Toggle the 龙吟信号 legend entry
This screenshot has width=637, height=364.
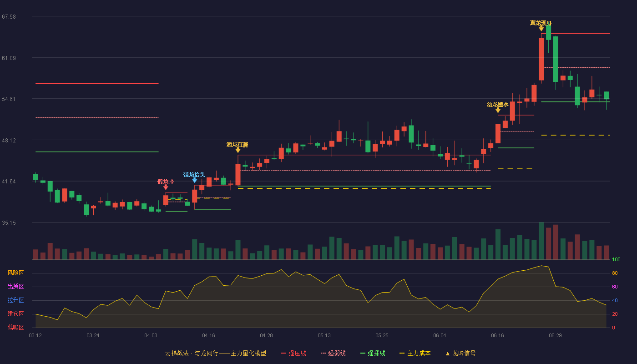pyautogui.click(x=460, y=353)
